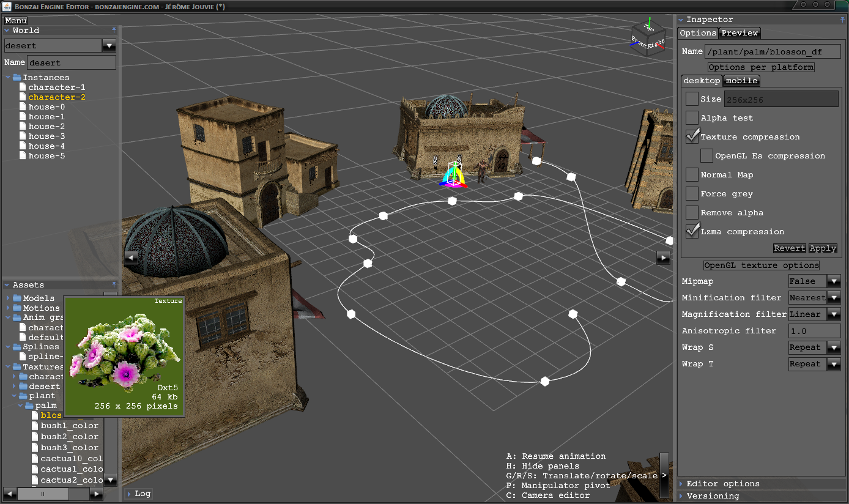Switch to the mobile platform tab
Image resolution: width=849 pixels, height=504 pixels.
[x=741, y=81]
